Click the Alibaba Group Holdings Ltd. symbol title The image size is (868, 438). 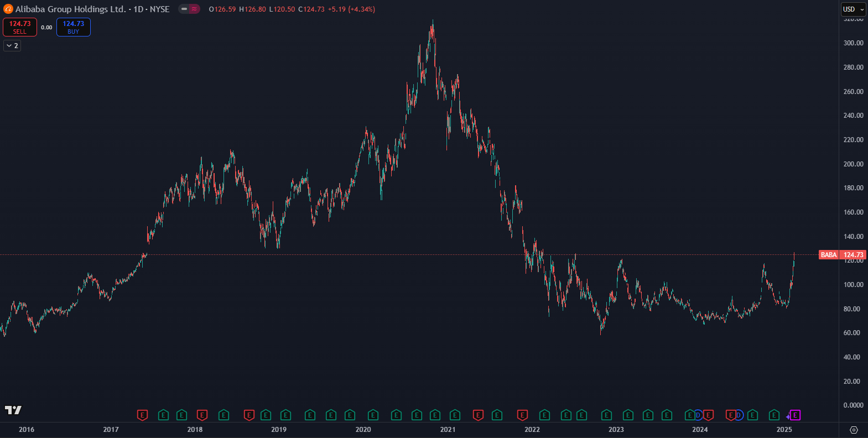point(70,9)
